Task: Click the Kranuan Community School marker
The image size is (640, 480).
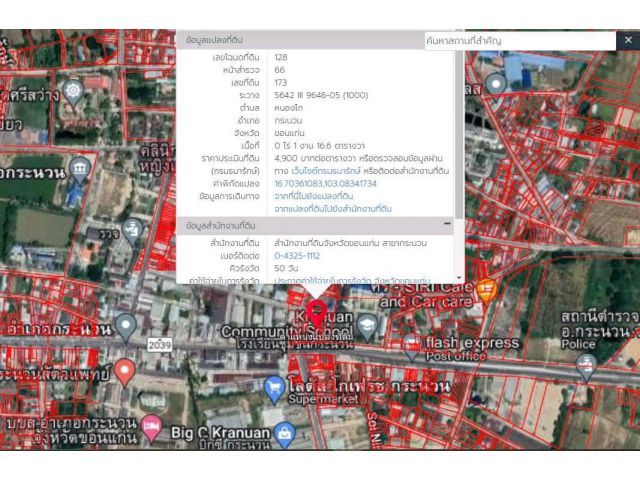Action: click(x=366, y=327)
